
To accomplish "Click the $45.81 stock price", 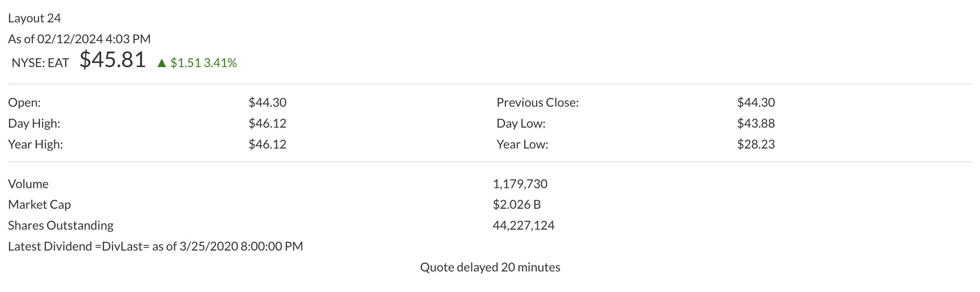I will 113,60.
